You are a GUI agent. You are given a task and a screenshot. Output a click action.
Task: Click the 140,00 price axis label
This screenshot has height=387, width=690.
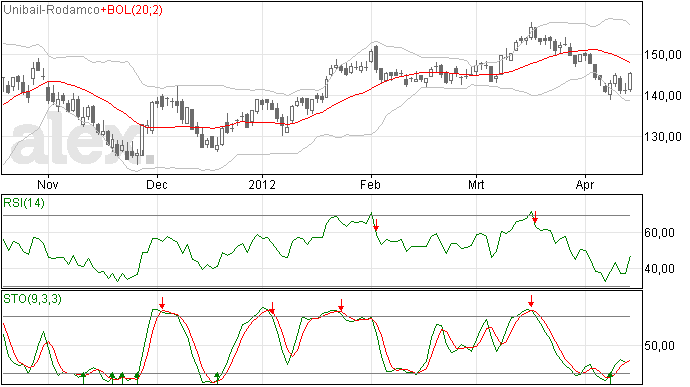pyautogui.click(x=662, y=96)
